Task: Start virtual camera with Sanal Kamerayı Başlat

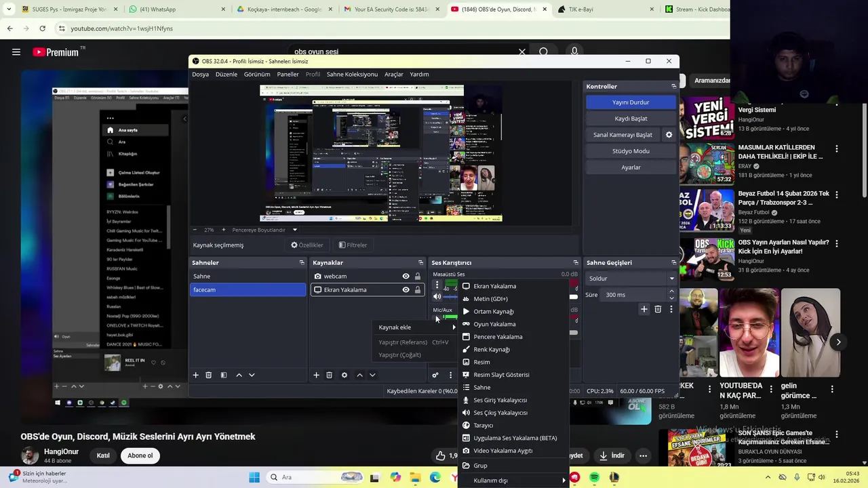Action: pos(623,135)
